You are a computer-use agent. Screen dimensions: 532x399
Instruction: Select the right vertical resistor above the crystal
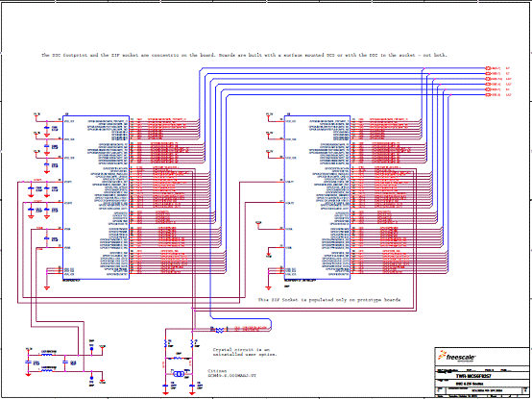tap(192, 343)
